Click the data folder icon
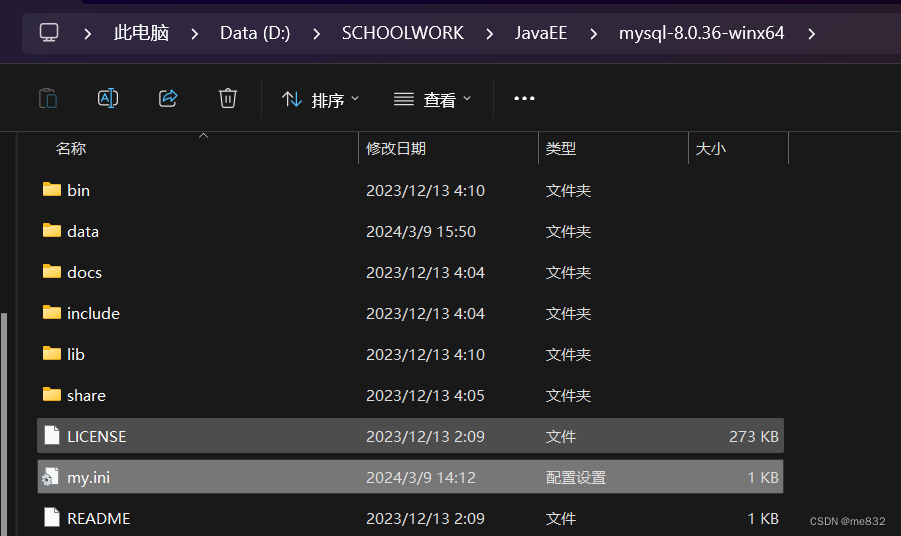The width and height of the screenshot is (901, 536). (52, 230)
